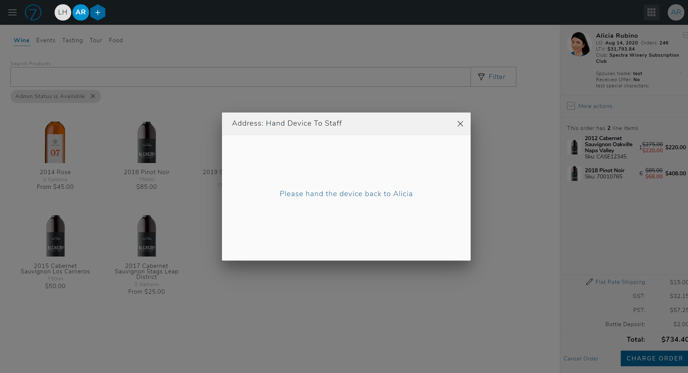The width and height of the screenshot is (688, 373).
Task: Open the apps grid icon
Action: point(651,12)
